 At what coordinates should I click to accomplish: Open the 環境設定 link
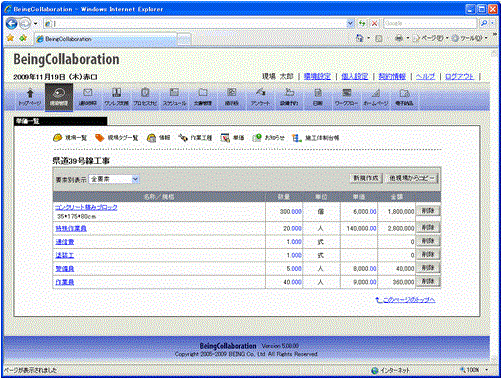tap(317, 77)
